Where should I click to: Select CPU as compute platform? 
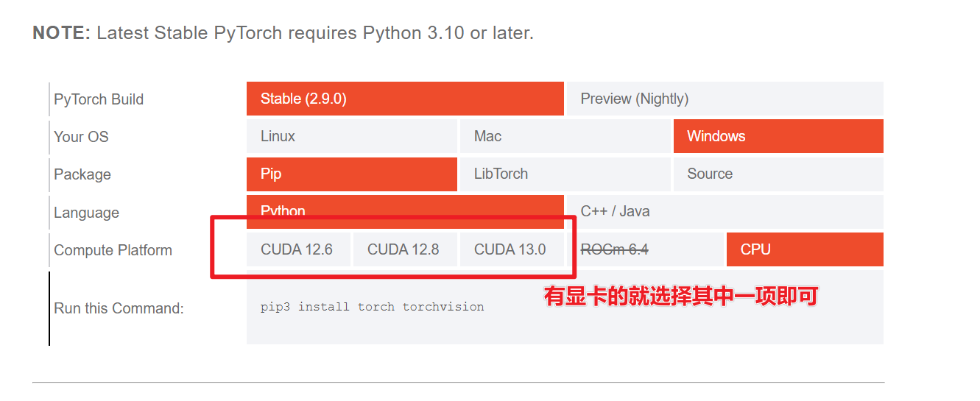click(x=805, y=249)
